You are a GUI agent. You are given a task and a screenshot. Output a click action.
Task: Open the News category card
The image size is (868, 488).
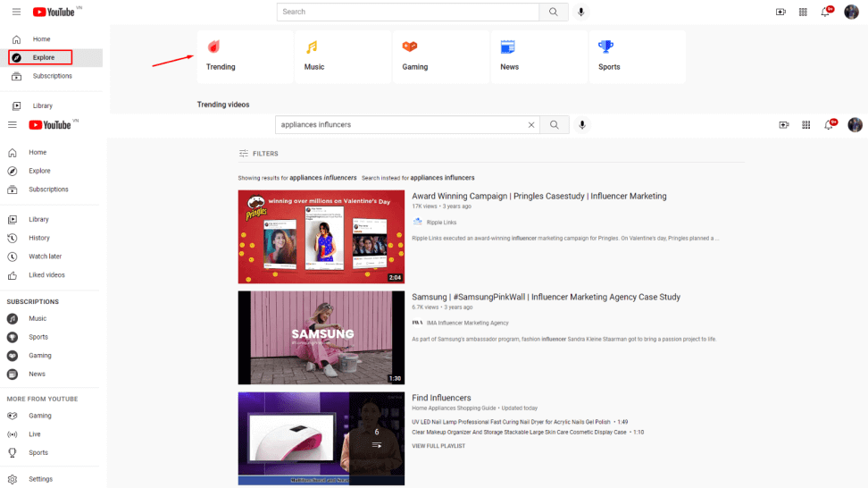(x=538, y=56)
